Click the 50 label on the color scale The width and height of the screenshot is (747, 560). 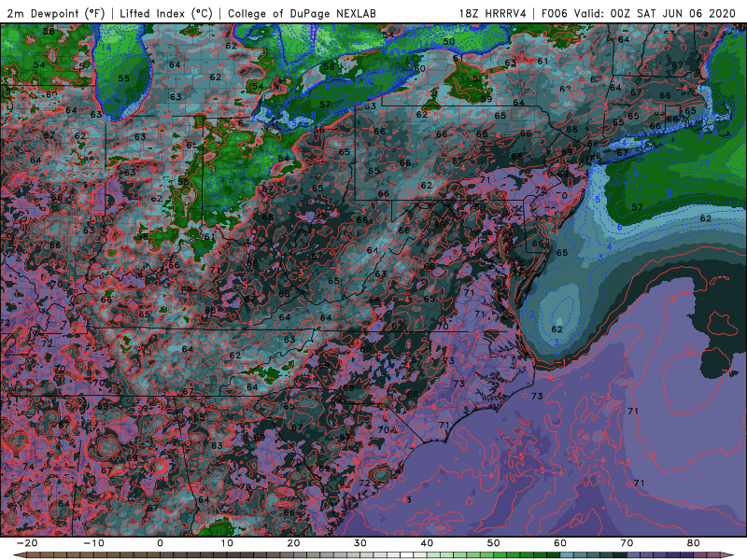click(x=494, y=543)
